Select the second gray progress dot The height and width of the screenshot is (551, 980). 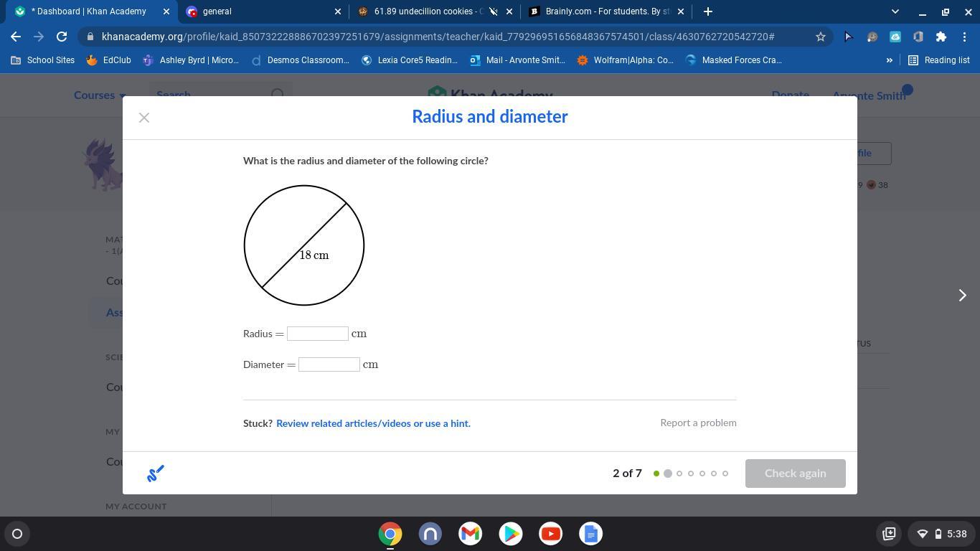tap(668, 474)
